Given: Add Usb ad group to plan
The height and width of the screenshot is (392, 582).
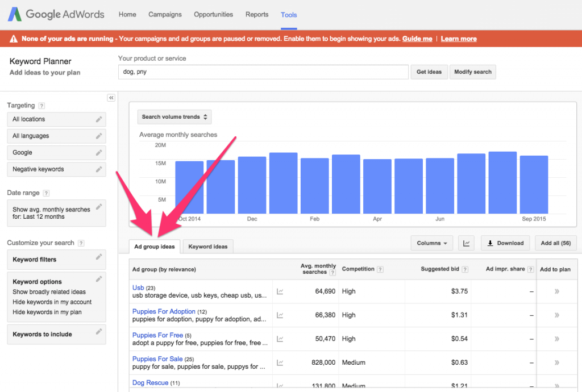Looking at the screenshot, I should pyautogui.click(x=557, y=291).
